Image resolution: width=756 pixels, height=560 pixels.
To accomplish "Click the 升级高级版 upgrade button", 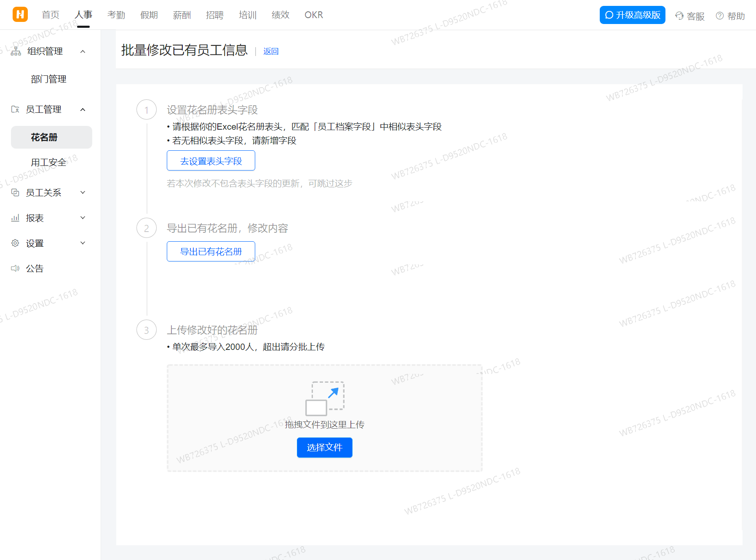I will 632,15.
